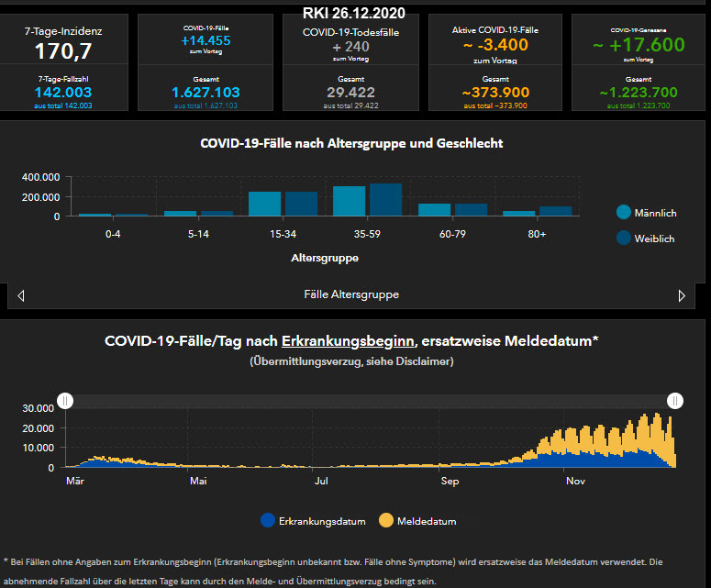Click the Gesamt 1.627.103 total cases value
Viewport: 711px width, 588px height.
coord(206,93)
